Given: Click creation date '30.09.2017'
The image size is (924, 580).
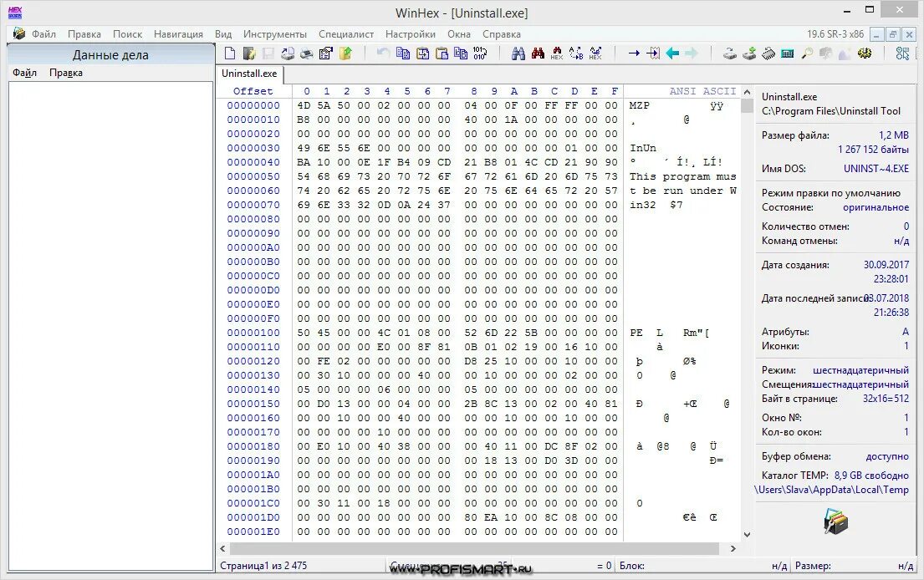Looking at the screenshot, I should [x=886, y=265].
